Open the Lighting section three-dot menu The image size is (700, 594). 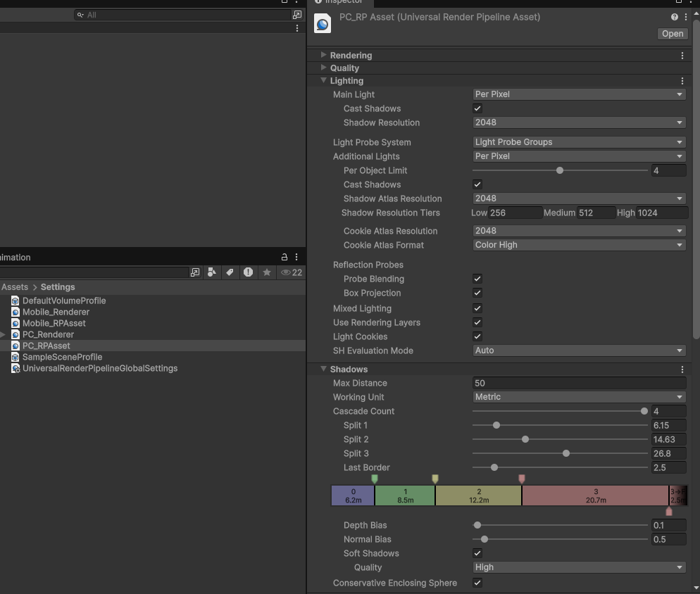(x=682, y=81)
